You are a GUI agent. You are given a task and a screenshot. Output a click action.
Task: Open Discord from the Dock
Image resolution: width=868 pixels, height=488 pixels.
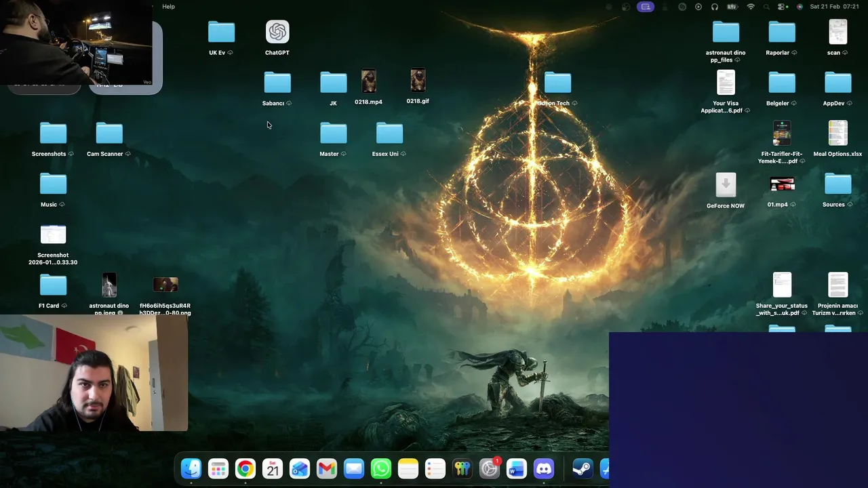click(x=544, y=468)
